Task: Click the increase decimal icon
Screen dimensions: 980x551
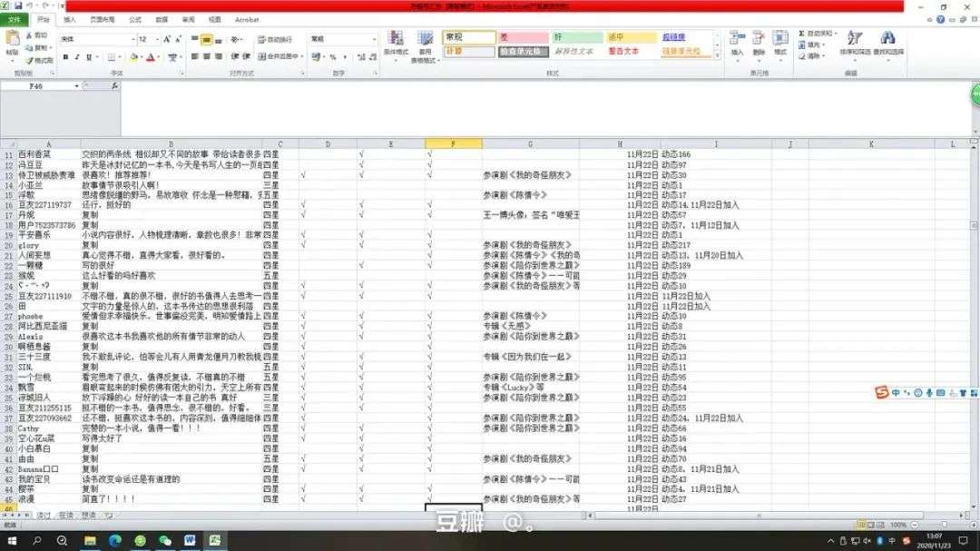Action: point(361,57)
